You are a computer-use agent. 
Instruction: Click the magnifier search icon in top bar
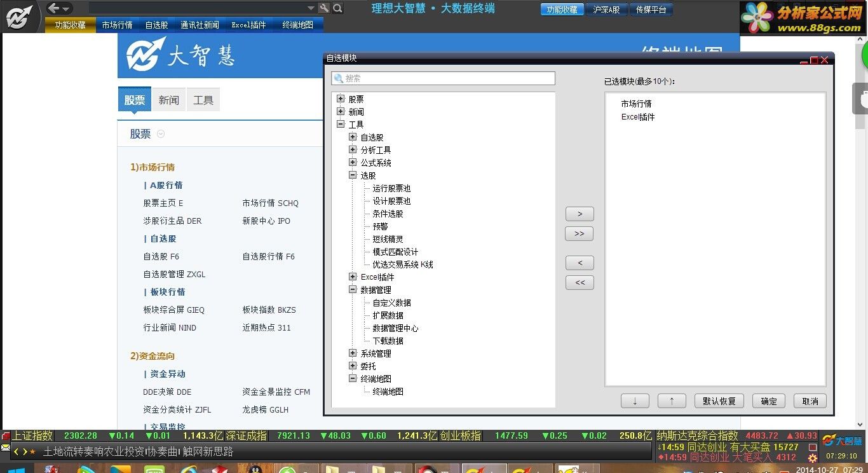(338, 8)
